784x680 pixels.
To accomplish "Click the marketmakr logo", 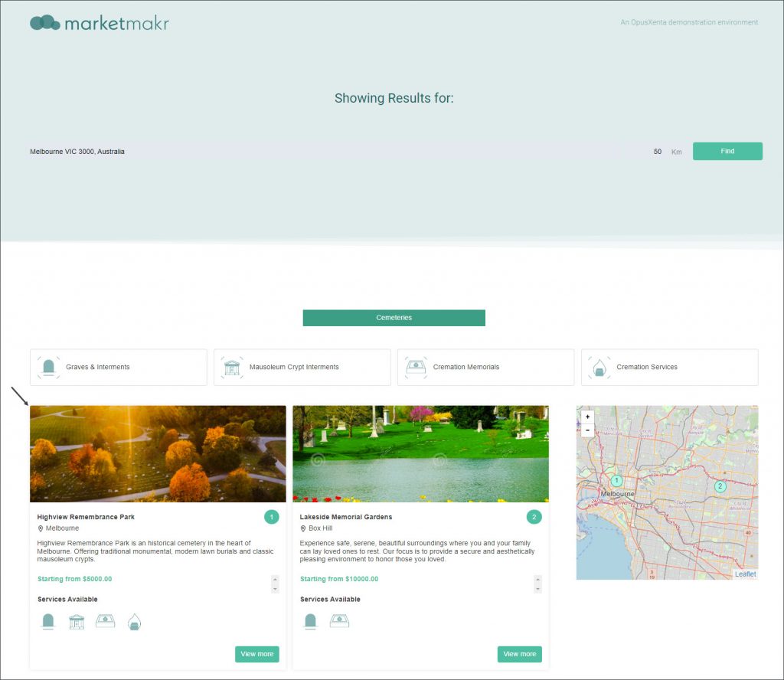I will (x=100, y=23).
